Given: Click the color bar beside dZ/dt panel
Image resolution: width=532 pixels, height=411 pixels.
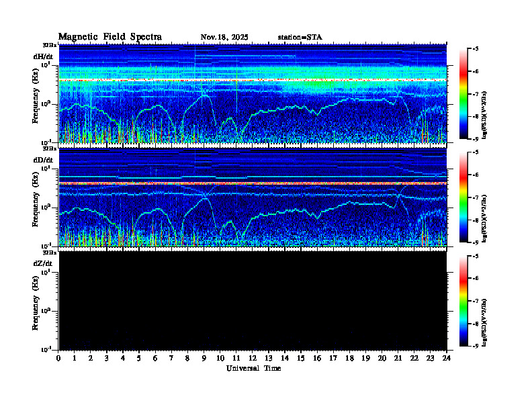Looking at the screenshot, I should pos(463,301).
